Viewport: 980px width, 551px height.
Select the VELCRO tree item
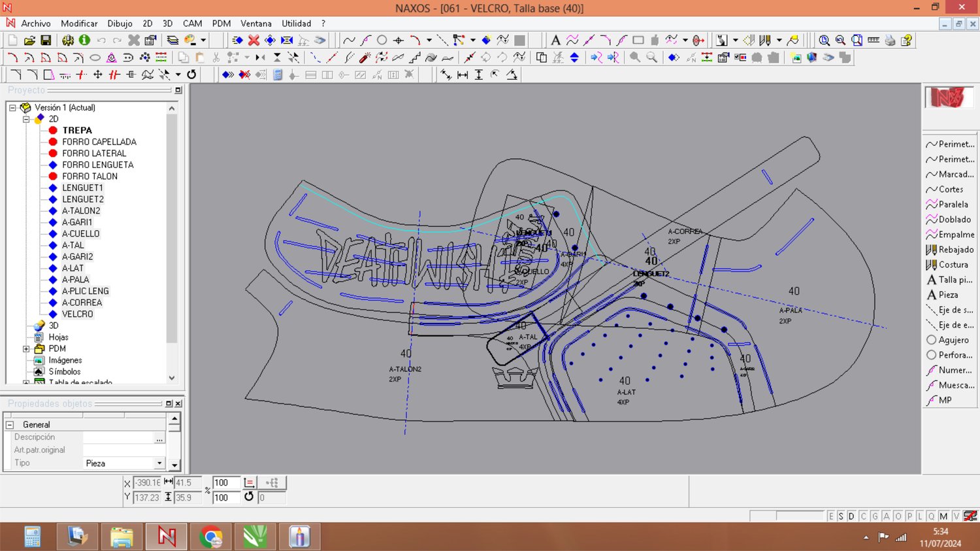click(x=78, y=314)
